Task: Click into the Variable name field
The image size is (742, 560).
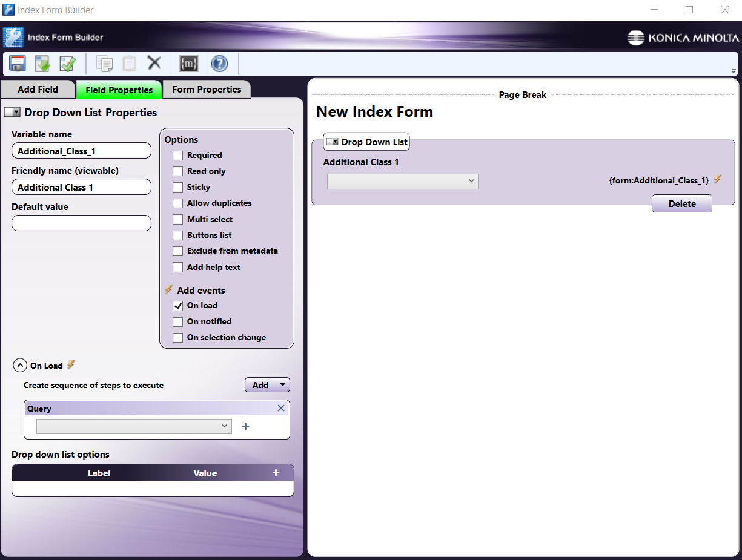Action: (81, 151)
